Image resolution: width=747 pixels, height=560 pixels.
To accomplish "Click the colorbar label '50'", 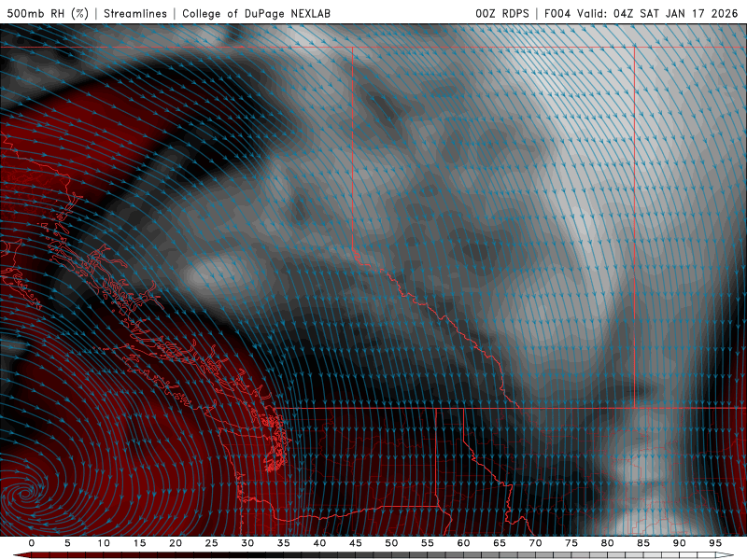I will click(x=391, y=543).
